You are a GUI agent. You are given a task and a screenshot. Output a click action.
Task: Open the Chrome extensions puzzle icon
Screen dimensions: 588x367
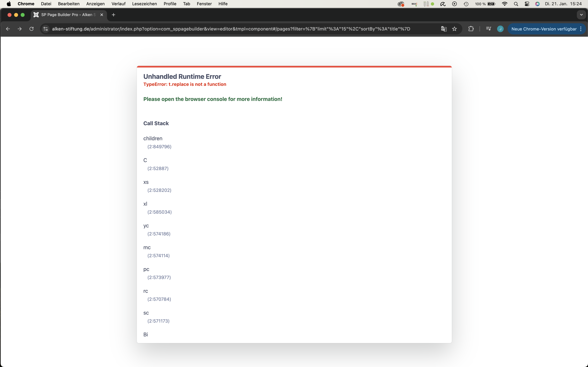pos(471,29)
